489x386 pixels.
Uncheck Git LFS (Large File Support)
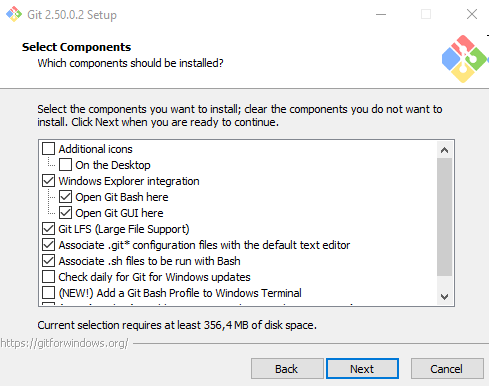49,229
